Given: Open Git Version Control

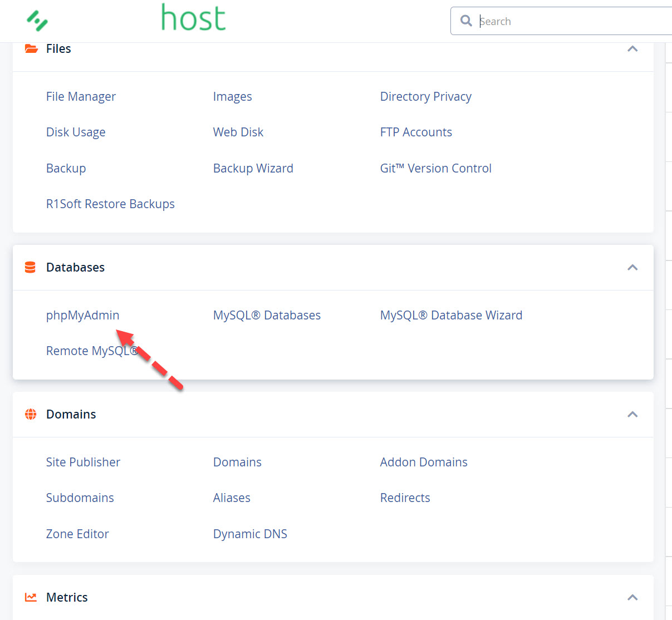Looking at the screenshot, I should [x=436, y=168].
